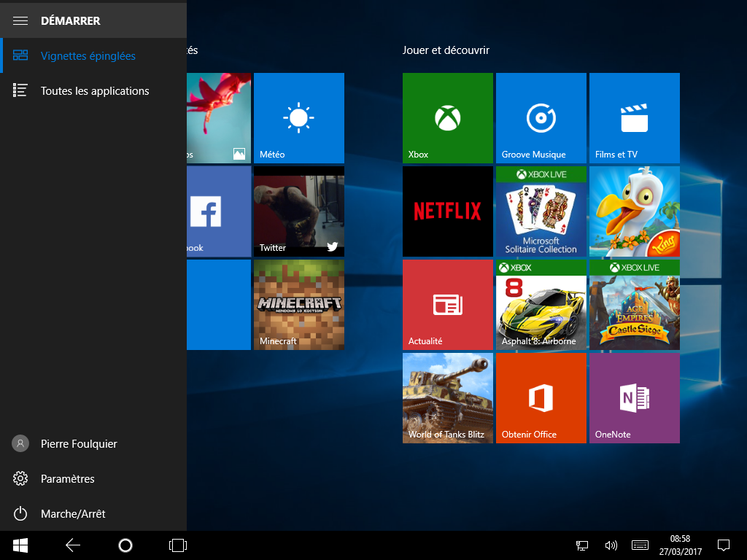Click the Obtenir Office tile
The width and height of the screenshot is (747, 560).
click(x=541, y=398)
